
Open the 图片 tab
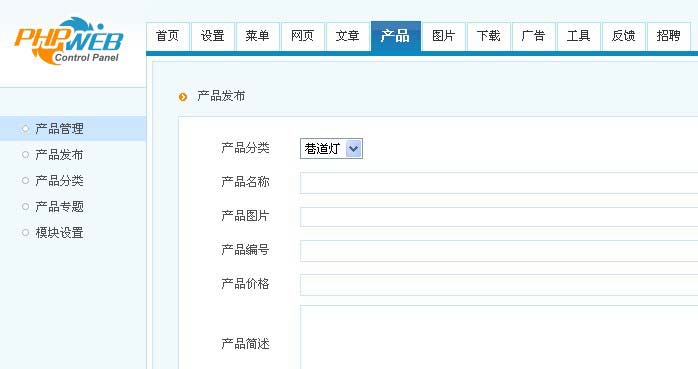tap(444, 36)
